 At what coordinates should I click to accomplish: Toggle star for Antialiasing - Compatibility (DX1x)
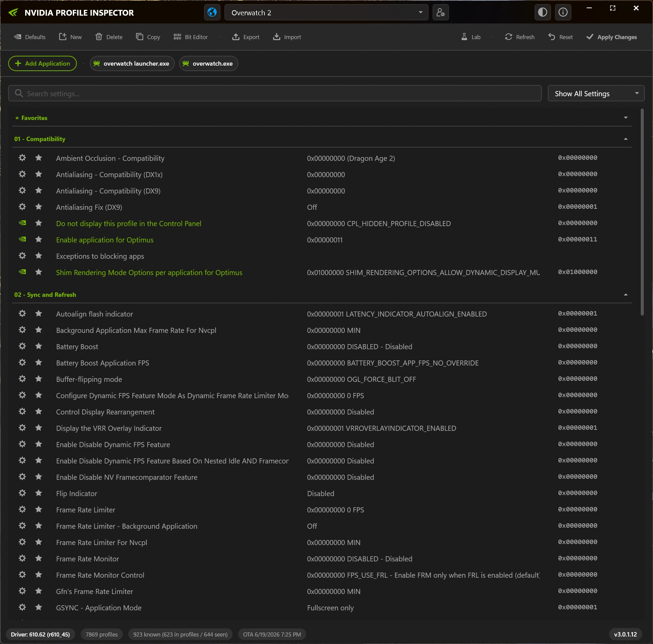[x=39, y=174]
